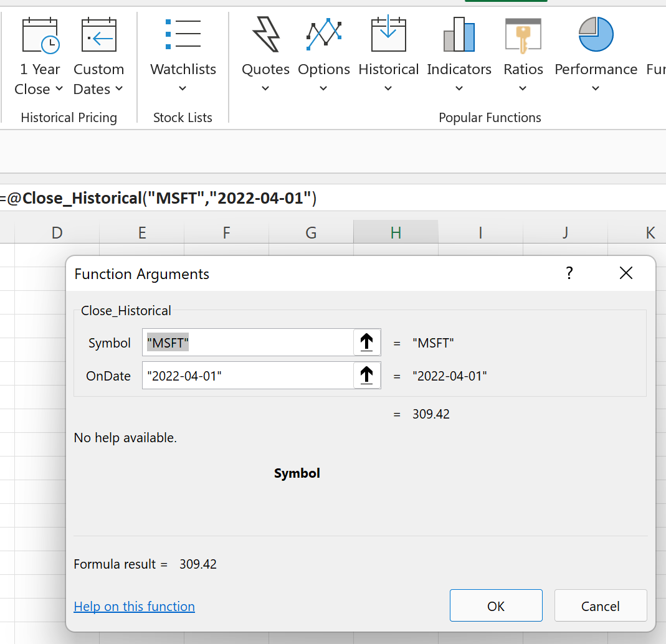
Task: Select column E header
Action: click(x=142, y=232)
